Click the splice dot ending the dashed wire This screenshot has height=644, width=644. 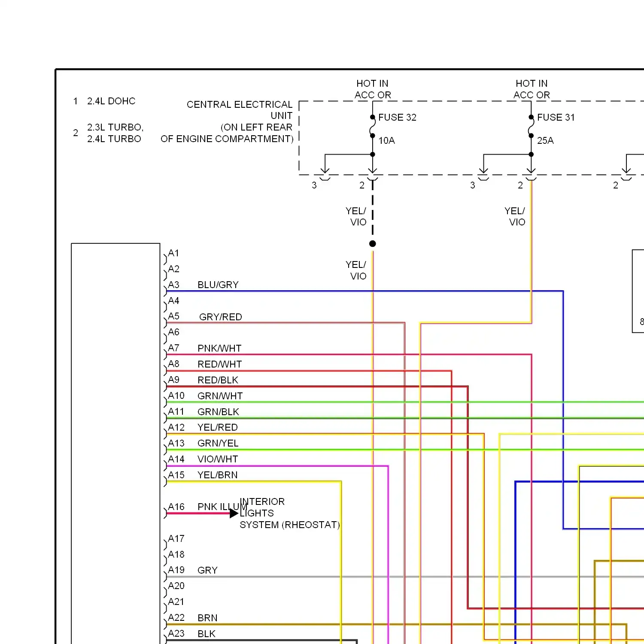pos(373,243)
